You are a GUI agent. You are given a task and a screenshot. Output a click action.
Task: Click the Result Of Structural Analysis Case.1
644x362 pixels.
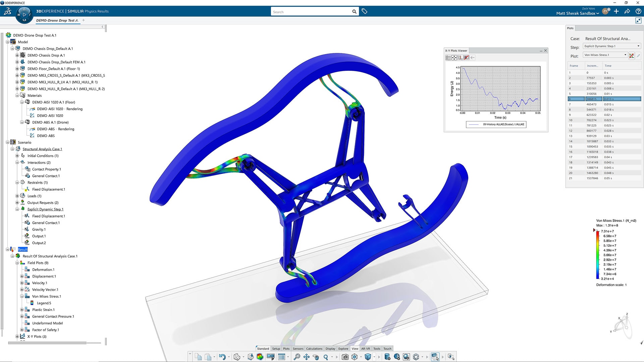pos(50,256)
